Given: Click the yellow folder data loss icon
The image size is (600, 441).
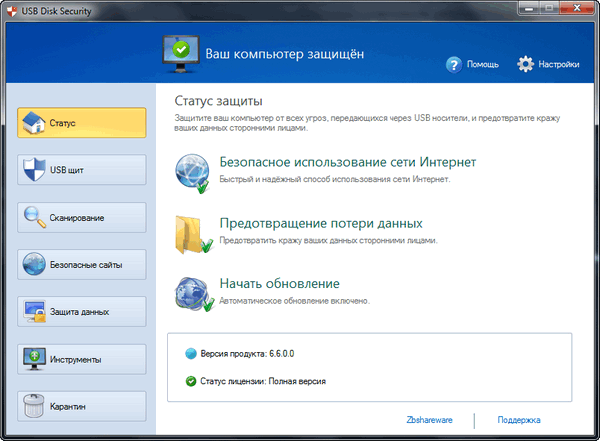Looking at the screenshot, I should 193,235.
